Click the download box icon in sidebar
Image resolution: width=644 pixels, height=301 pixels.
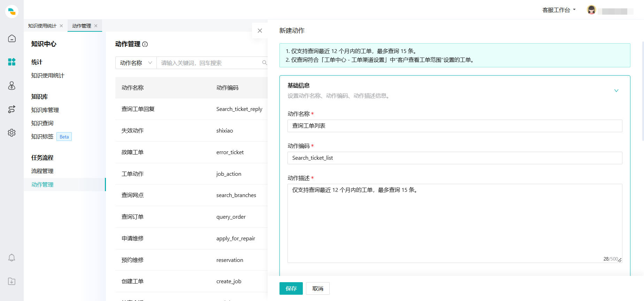[x=12, y=281]
